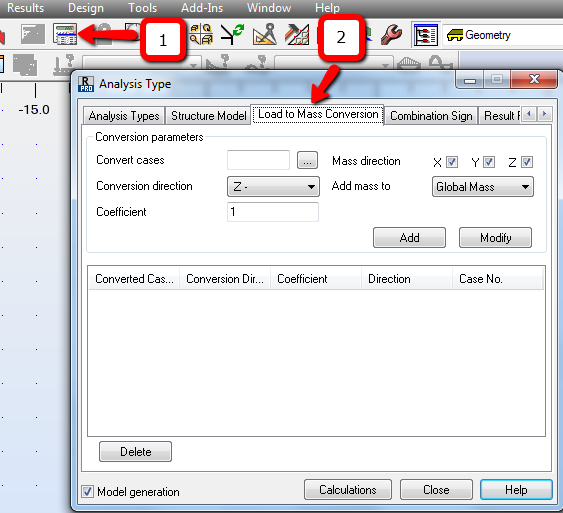
Task: Click the browse button next to Convert cases
Action: tap(307, 160)
